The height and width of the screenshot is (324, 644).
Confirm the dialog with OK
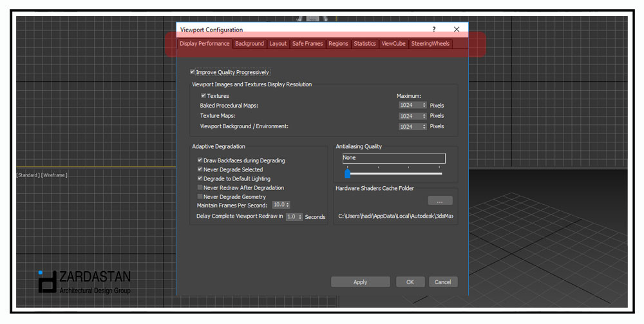click(410, 282)
